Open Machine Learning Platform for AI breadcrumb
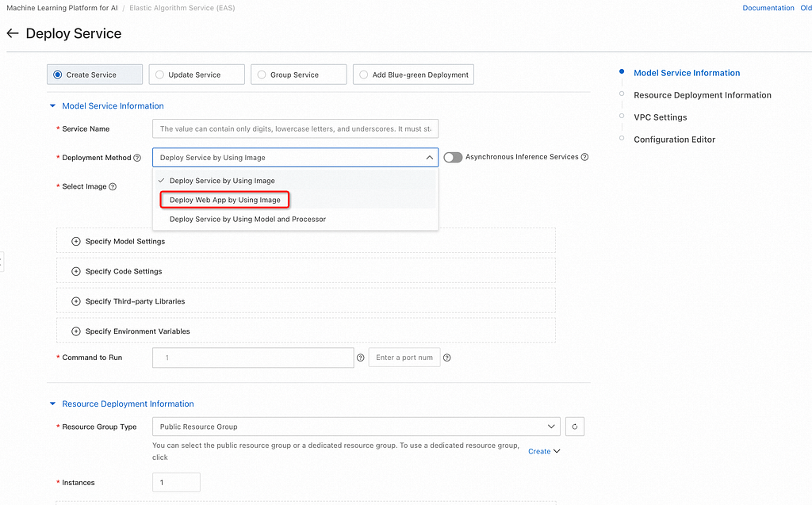The height and width of the screenshot is (505, 812). click(62, 8)
